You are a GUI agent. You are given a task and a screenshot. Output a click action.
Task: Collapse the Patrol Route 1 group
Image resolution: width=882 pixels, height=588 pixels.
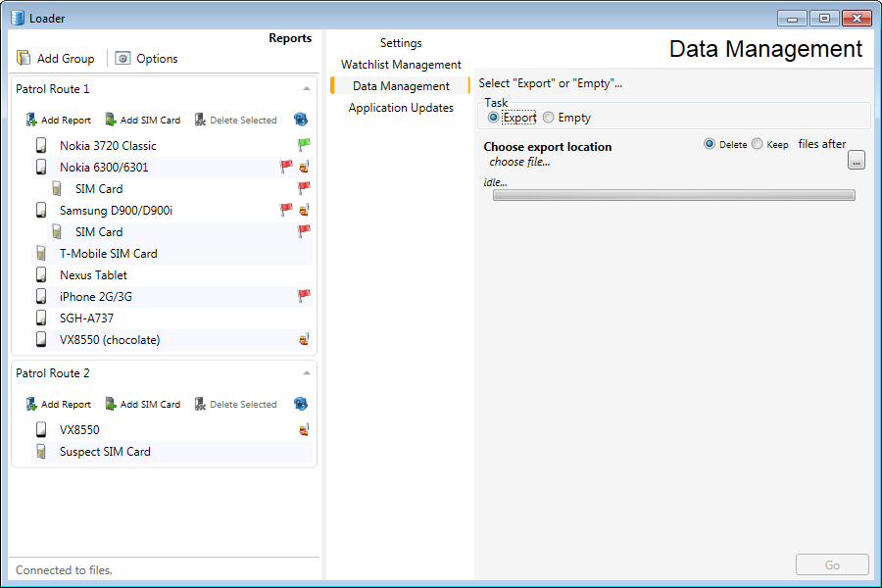pos(307,89)
